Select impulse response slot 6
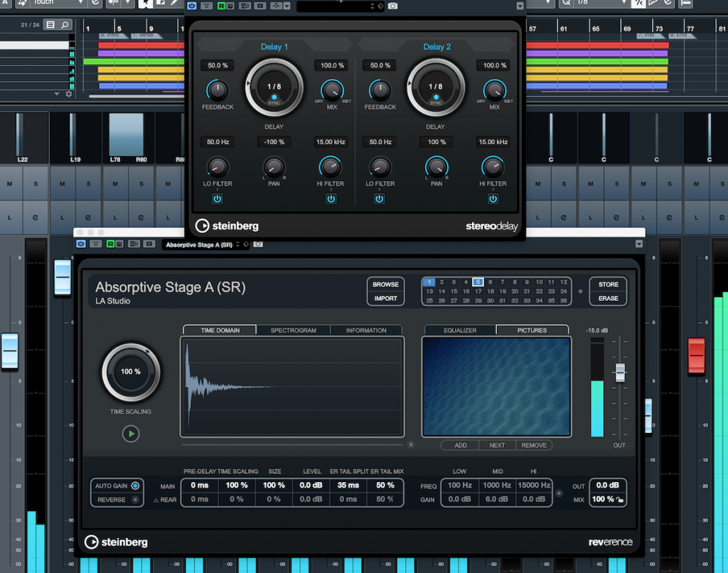Screen dimensions: 728x573 pos(490,282)
